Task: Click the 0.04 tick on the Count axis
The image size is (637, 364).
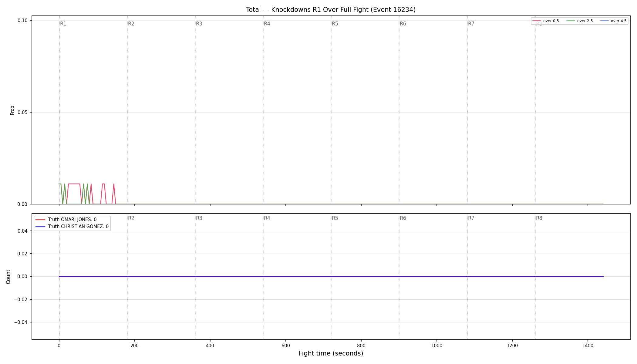Action: pyautogui.click(x=22, y=231)
